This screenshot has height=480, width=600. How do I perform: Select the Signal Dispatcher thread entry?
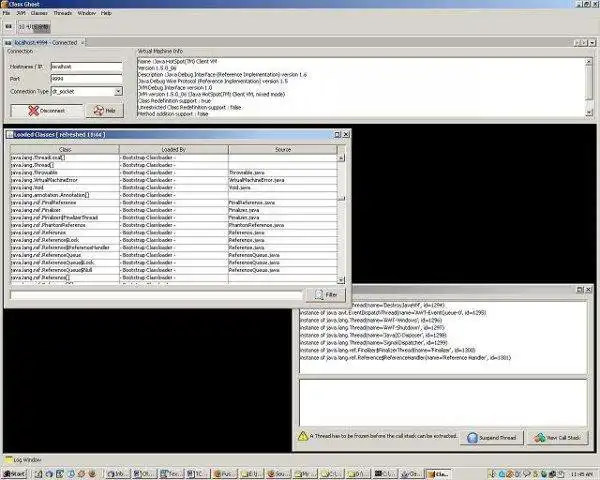[373, 343]
